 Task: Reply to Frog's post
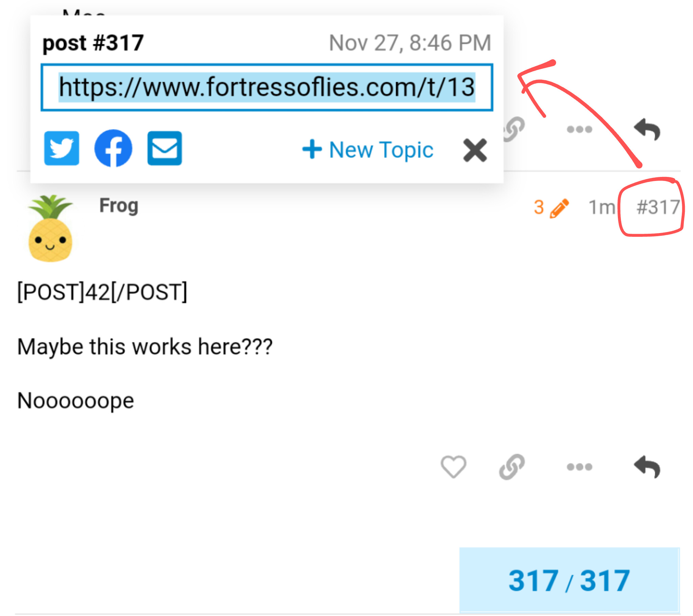click(x=647, y=467)
